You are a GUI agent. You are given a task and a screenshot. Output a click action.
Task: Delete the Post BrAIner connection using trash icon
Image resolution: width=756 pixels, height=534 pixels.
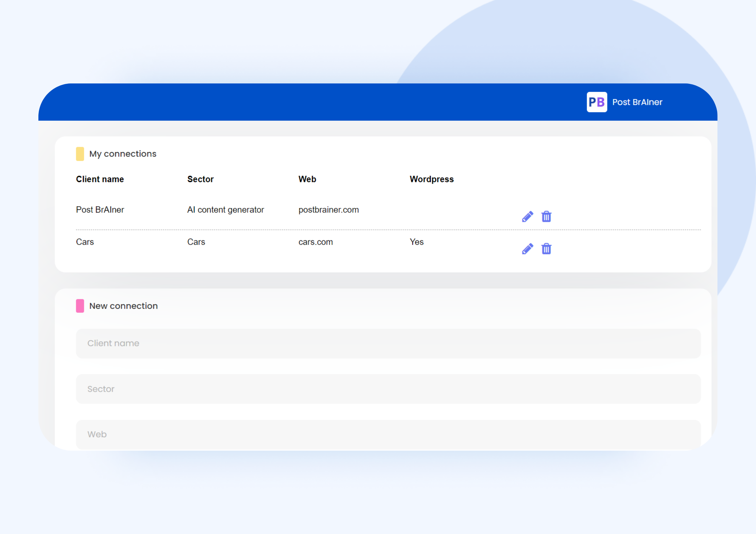(x=546, y=217)
